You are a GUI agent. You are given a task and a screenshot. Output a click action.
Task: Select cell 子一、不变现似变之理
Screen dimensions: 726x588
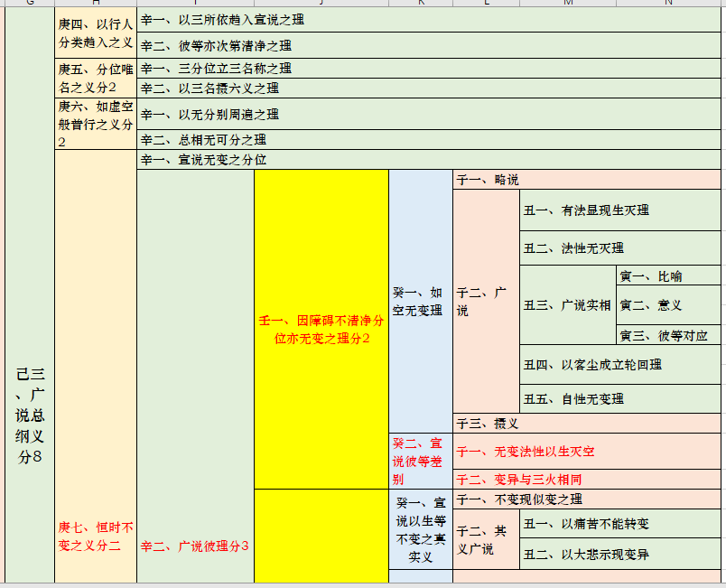587,499
